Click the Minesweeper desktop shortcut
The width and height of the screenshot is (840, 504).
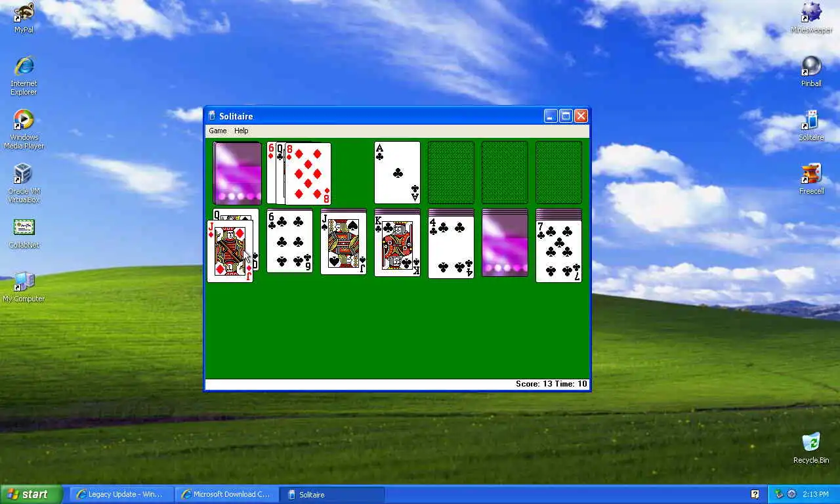(811, 18)
